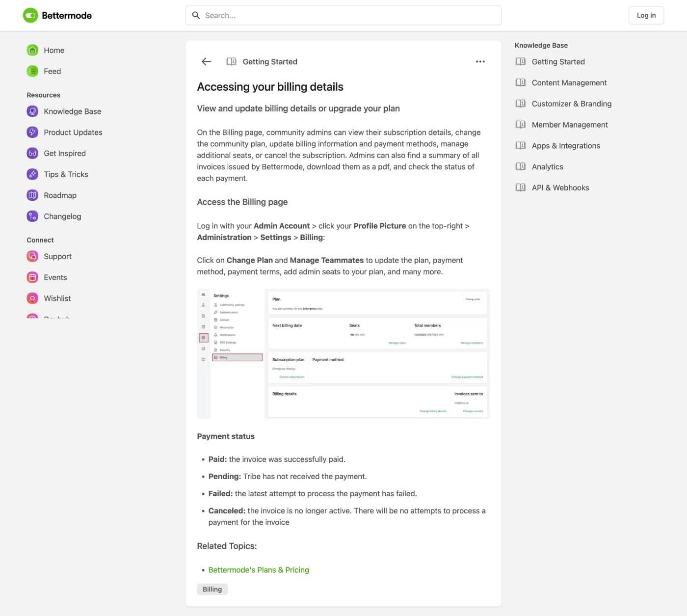The height and width of the screenshot is (616, 687).
Task: Click the Changelog icon
Action: coord(32,216)
